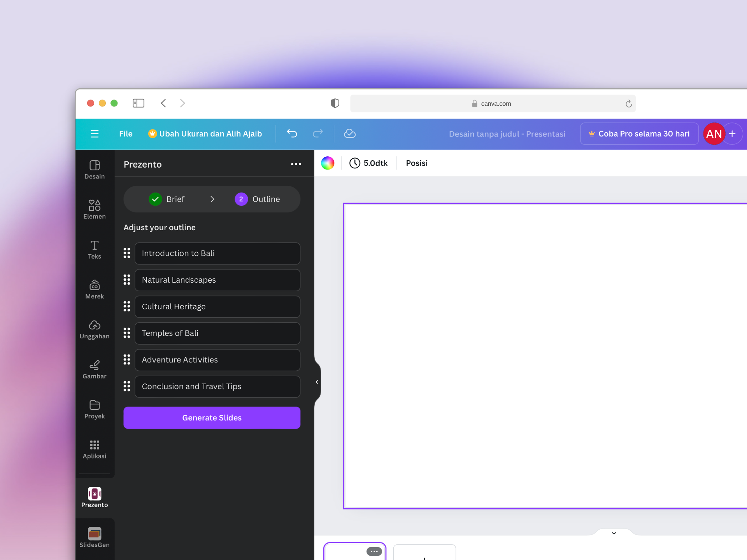Open the Elemen panel in sidebar
This screenshot has height=560, width=747.
point(95,209)
